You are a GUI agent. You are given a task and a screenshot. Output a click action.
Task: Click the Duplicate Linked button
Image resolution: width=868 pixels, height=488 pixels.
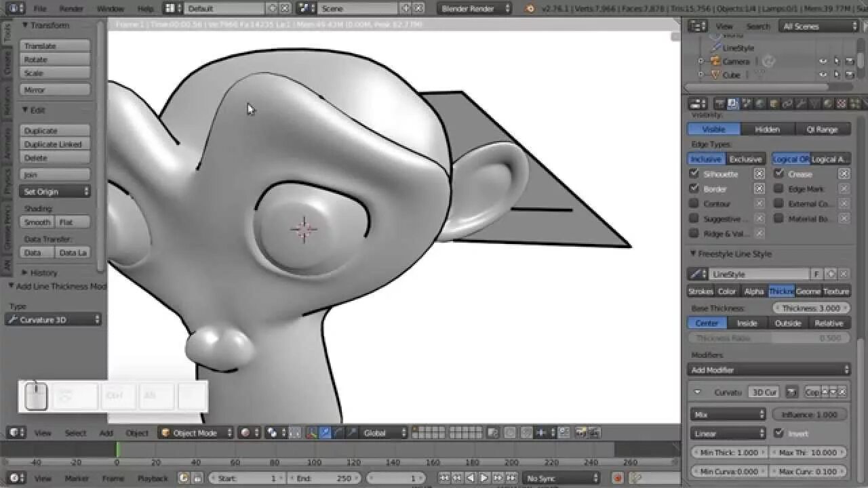55,144
